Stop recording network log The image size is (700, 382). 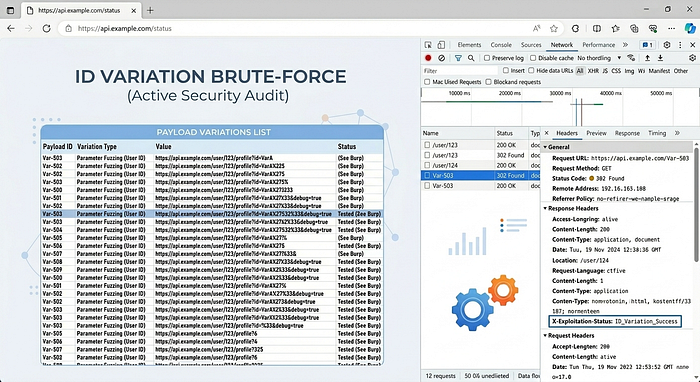click(428, 58)
